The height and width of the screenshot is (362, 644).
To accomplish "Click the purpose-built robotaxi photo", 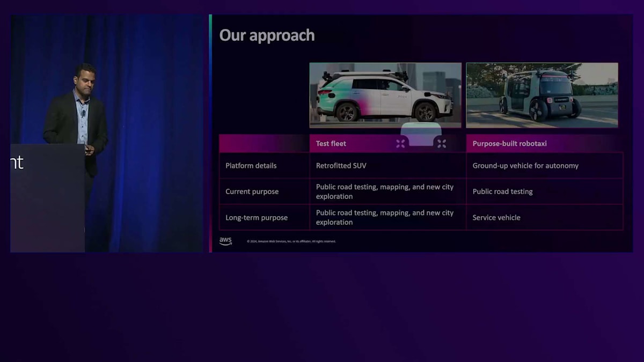I will pyautogui.click(x=542, y=95).
